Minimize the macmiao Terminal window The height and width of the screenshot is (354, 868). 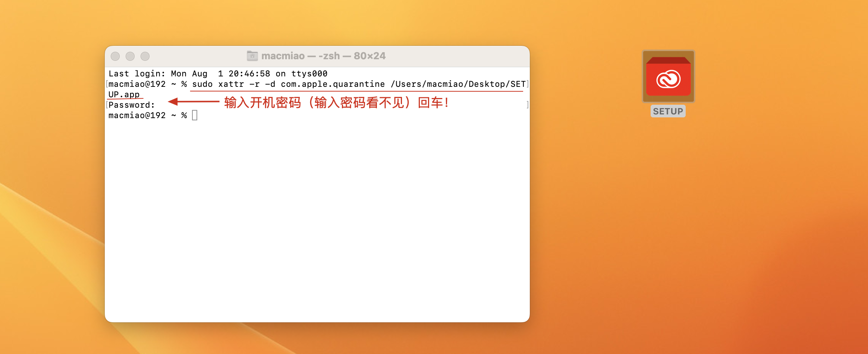click(130, 56)
